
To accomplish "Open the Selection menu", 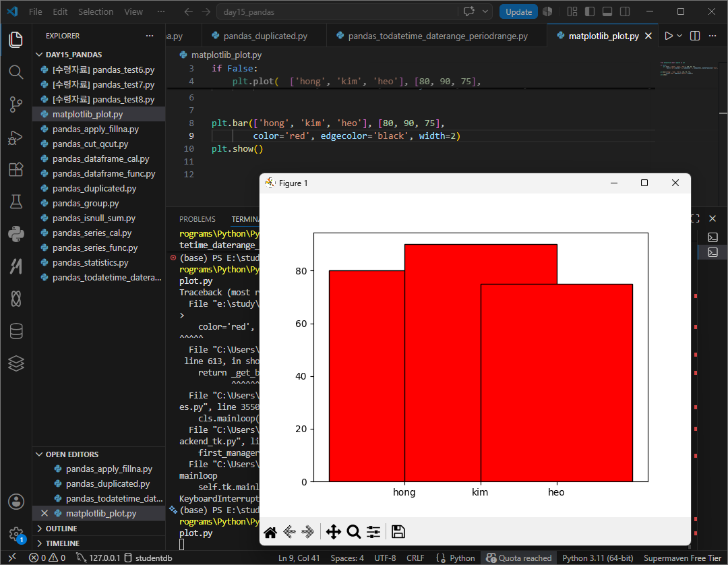I will pos(96,11).
